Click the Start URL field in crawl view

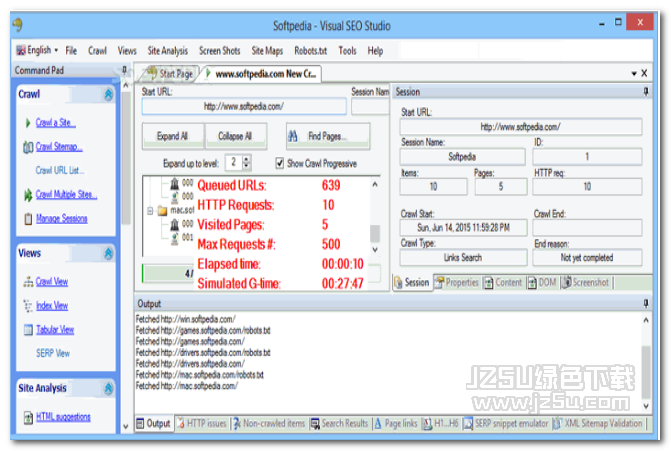coord(244,107)
